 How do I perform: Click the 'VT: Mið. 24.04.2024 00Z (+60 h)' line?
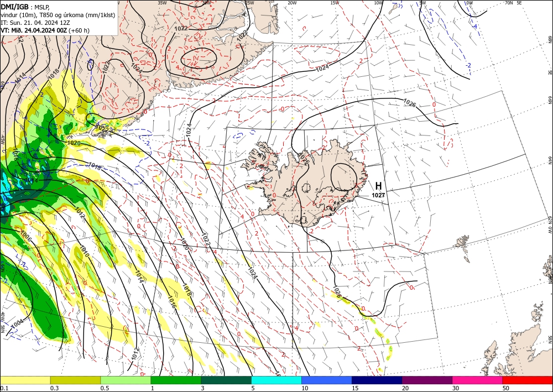tap(45, 30)
